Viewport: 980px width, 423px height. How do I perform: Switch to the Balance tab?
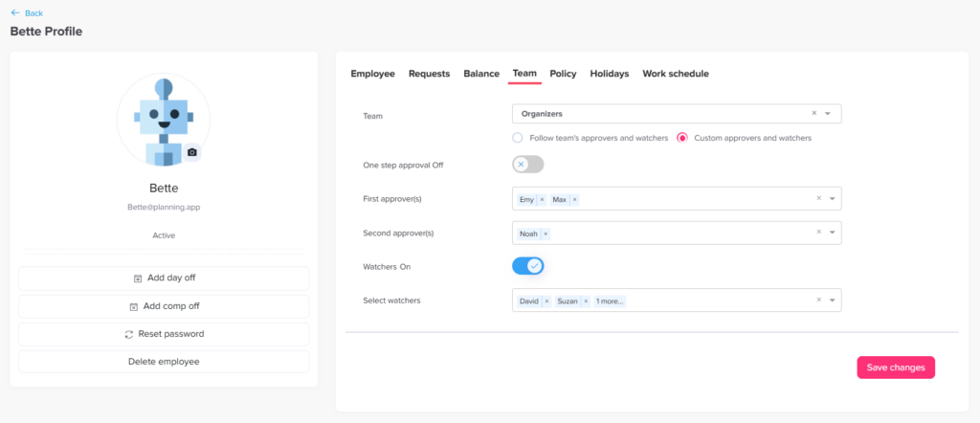pyautogui.click(x=481, y=74)
